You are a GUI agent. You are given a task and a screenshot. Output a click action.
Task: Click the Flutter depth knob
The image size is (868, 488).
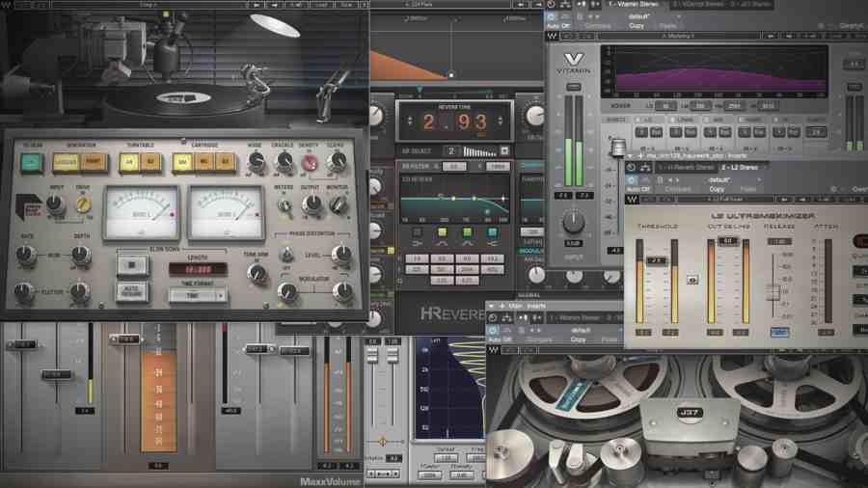80,291
